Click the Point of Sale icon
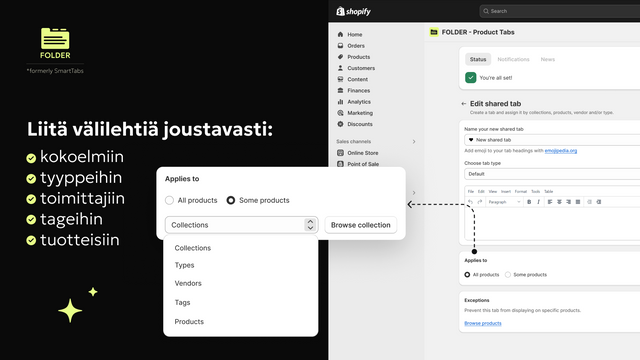 (x=340, y=164)
